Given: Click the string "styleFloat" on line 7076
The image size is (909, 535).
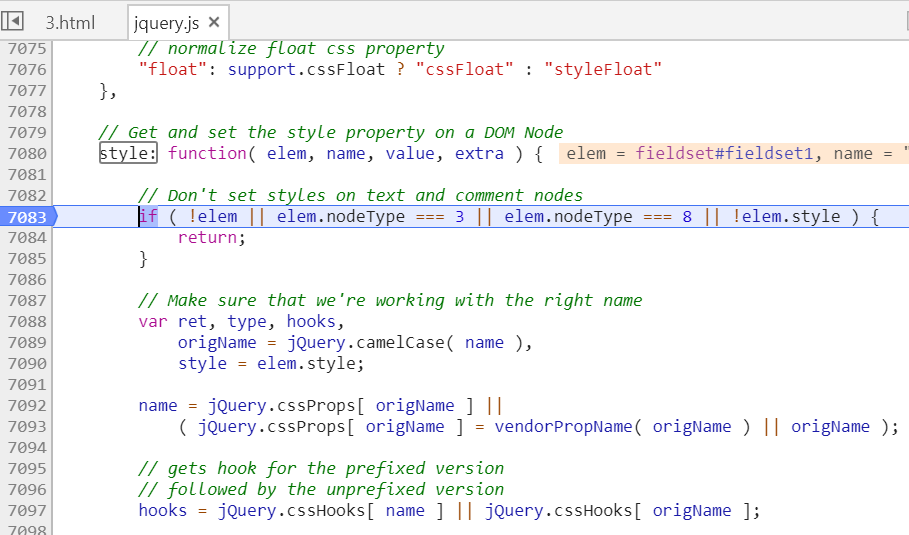Looking at the screenshot, I should (x=603, y=70).
